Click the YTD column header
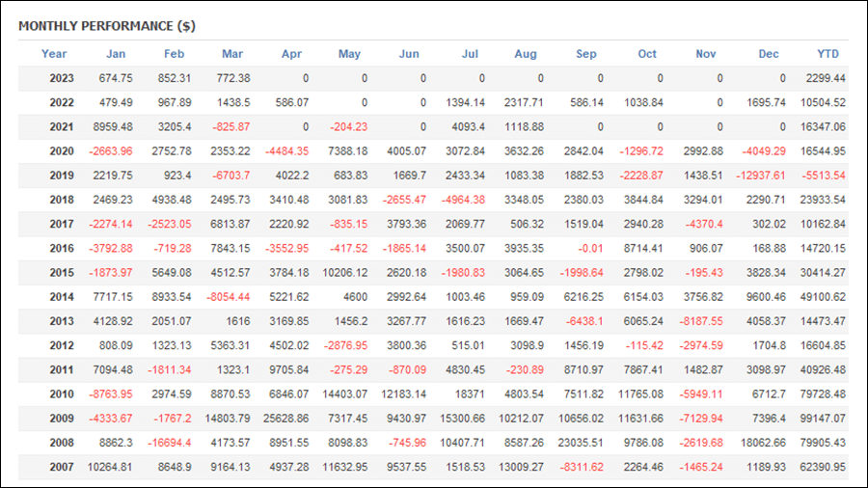The width and height of the screenshot is (868, 488). (x=828, y=54)
